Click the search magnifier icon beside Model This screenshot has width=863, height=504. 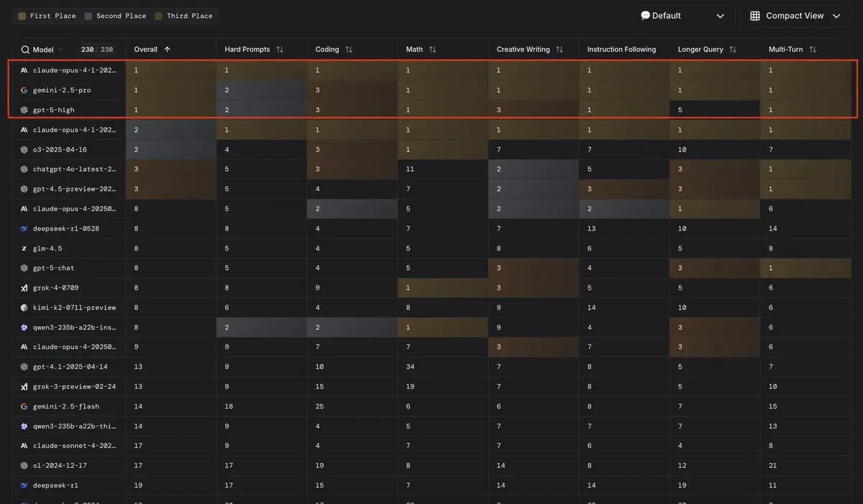(x=25, y=50)
